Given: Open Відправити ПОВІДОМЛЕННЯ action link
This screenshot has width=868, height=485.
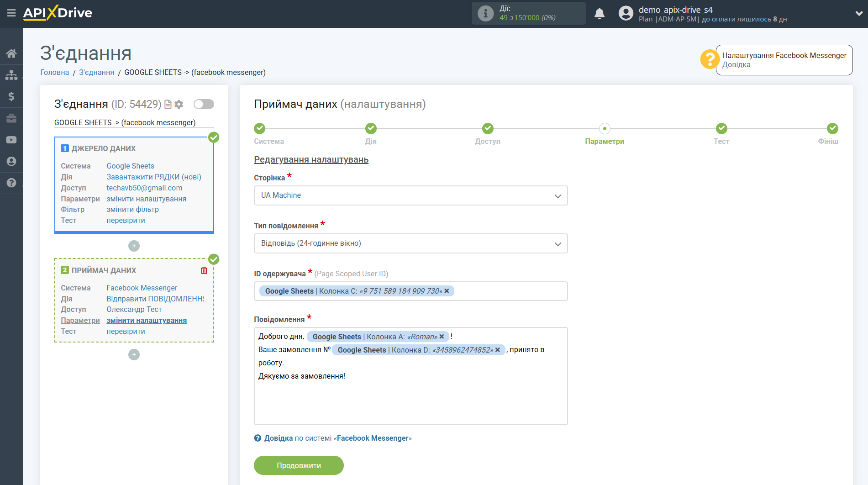Looking at the screenshot, I should click(x=155, y=299).
